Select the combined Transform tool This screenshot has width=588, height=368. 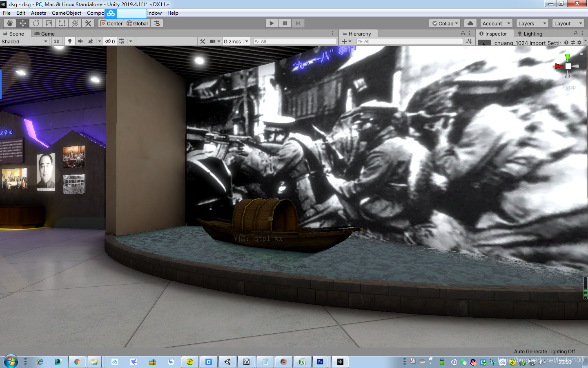pos(75,23)
